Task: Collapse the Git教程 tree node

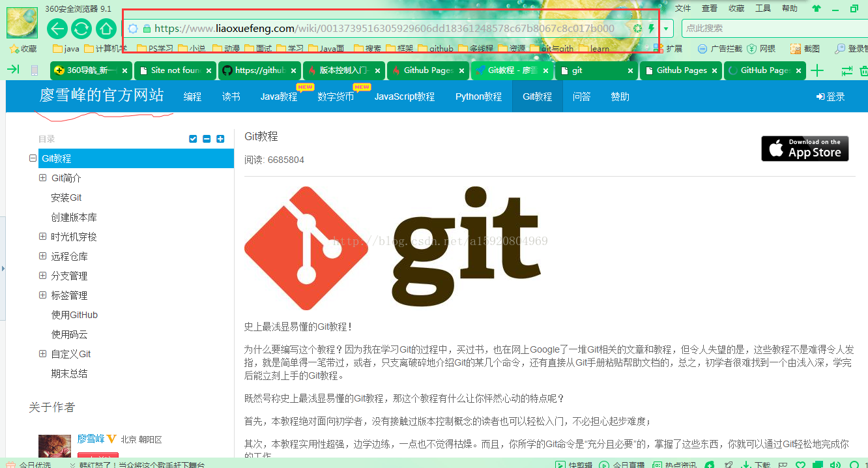Action: point(33,158)
